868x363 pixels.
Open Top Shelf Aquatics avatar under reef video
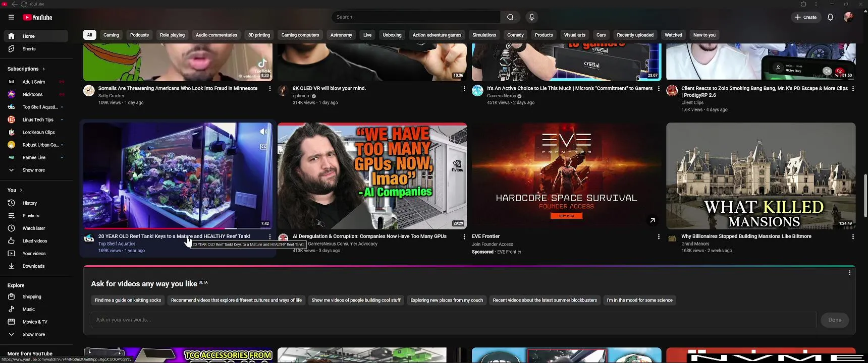click(89, 238)
